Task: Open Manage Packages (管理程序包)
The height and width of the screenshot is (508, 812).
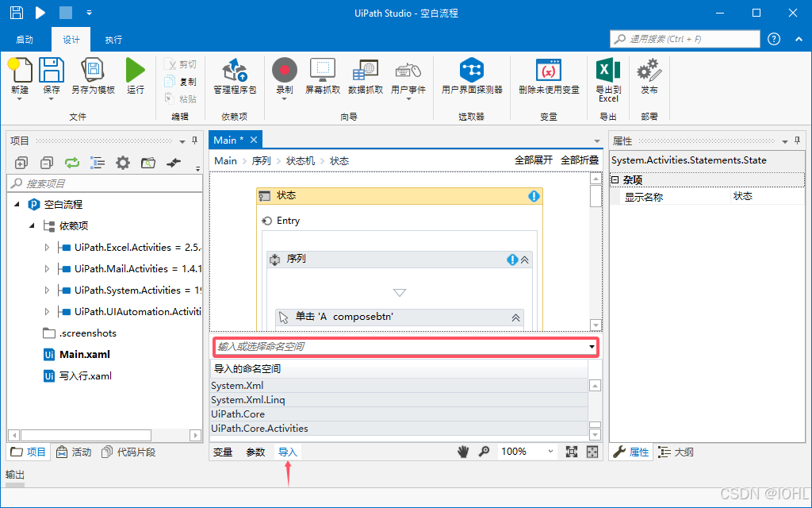Action: point(235,71)
